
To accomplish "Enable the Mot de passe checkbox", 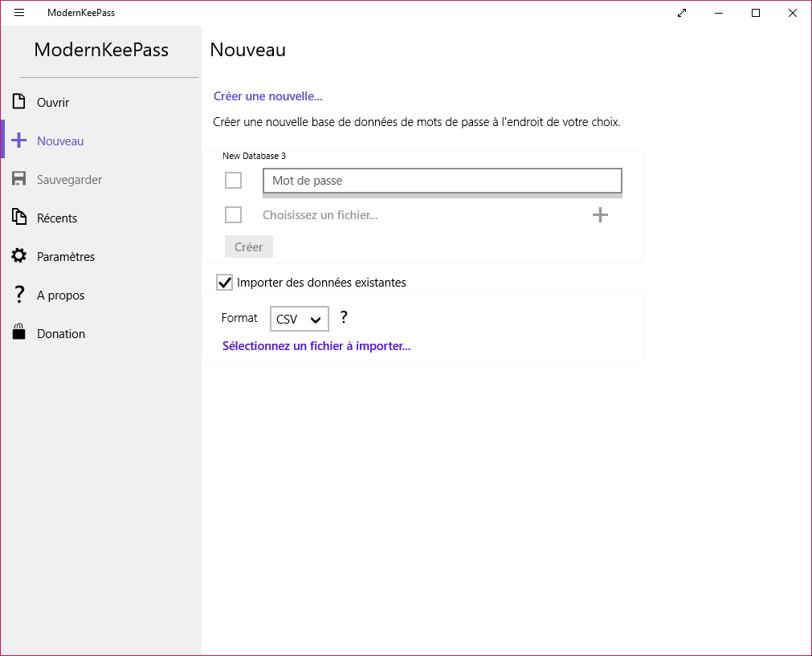I will [x=234, y=181].
